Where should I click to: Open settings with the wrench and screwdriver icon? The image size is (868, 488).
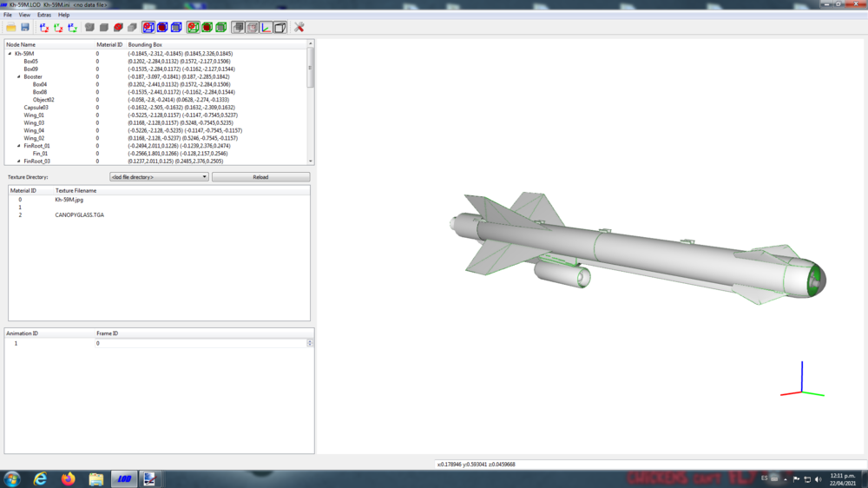point(299,27)
